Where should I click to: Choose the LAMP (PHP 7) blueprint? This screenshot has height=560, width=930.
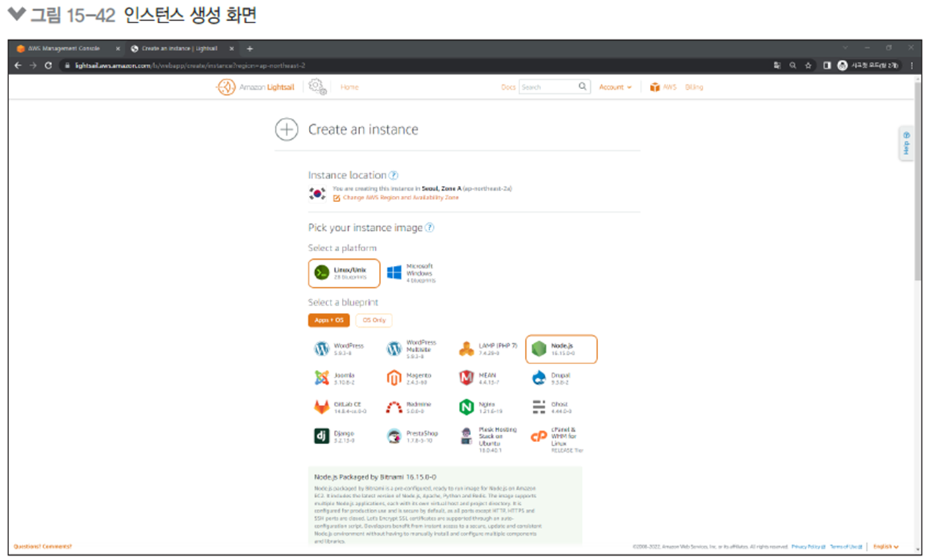click(x=489, y=349)
